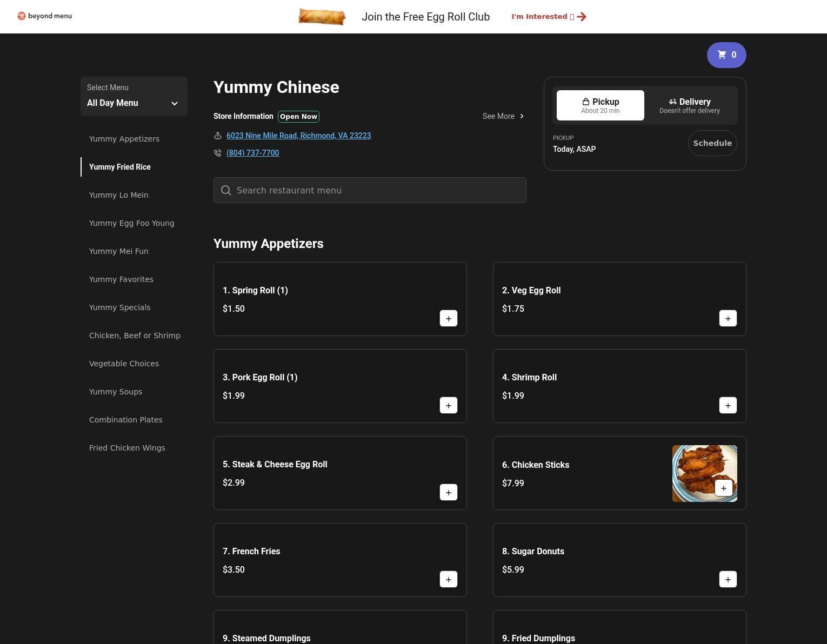This screenshot has width=827, height=644.
Task: Open the Veg Egg Roll item title
Action: tap(531, 291)
